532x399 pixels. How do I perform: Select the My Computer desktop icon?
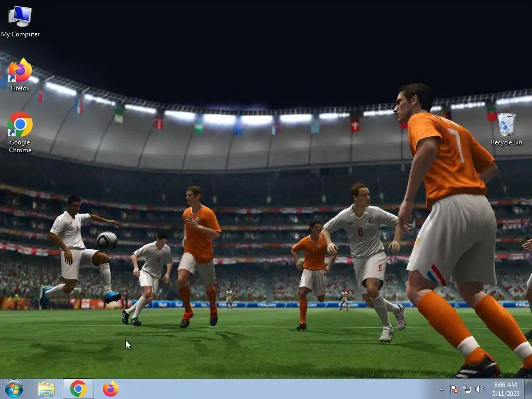pos(20,22)
